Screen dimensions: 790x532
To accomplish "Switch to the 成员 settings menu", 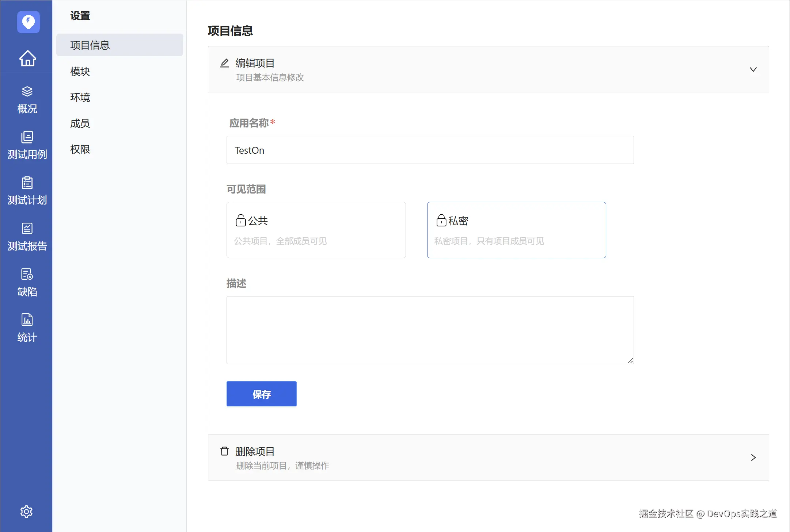I will tap(80, 123).
